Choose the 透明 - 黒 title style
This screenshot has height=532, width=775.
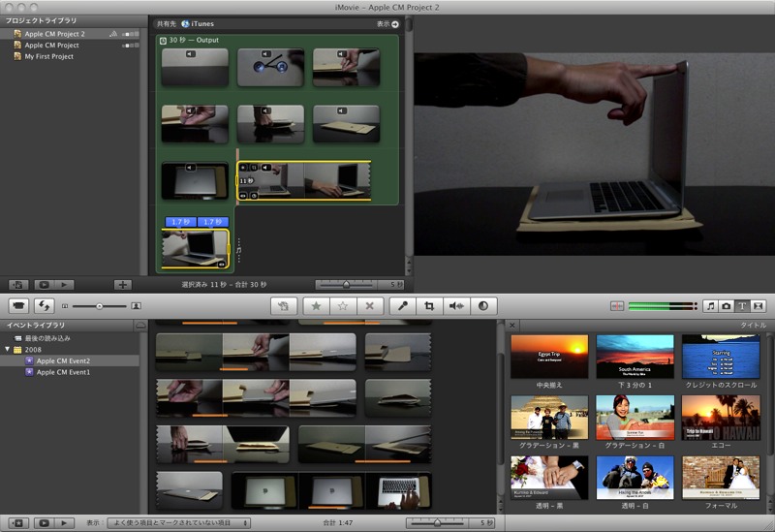tap(549, 478)
